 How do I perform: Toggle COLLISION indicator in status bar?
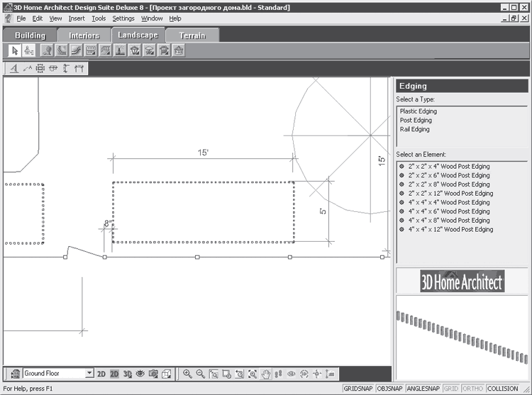(502, 389)
